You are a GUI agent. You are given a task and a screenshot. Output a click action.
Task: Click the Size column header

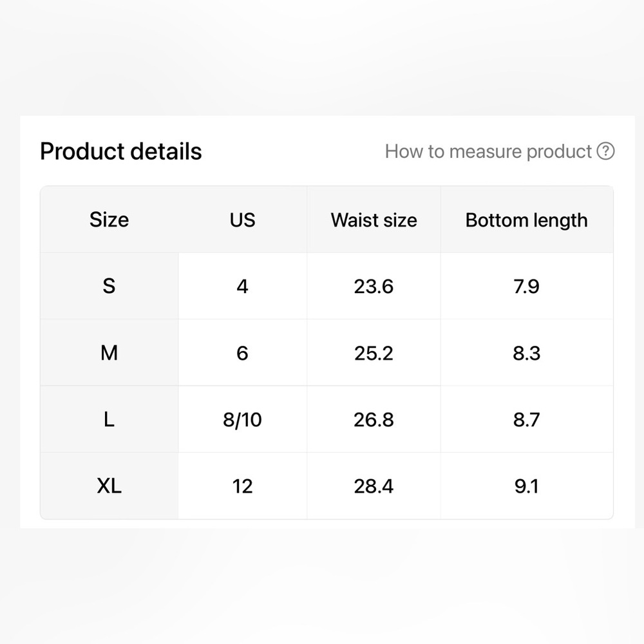(109, 220)
